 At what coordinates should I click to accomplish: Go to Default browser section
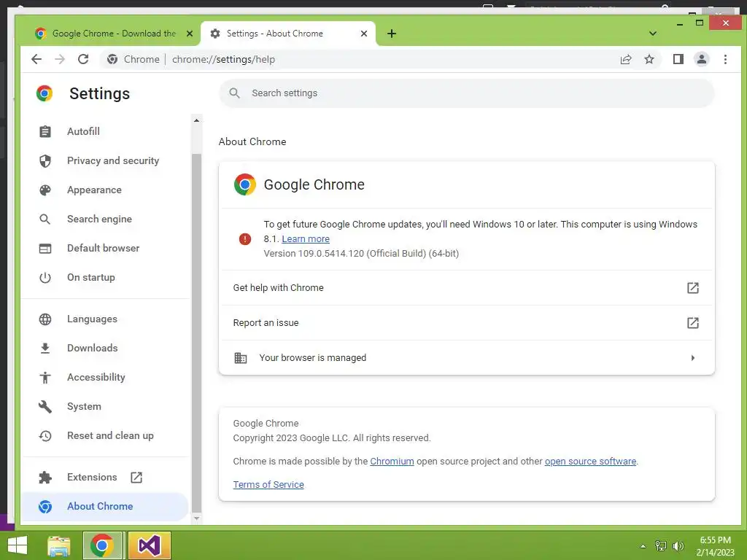pos(105,248)
